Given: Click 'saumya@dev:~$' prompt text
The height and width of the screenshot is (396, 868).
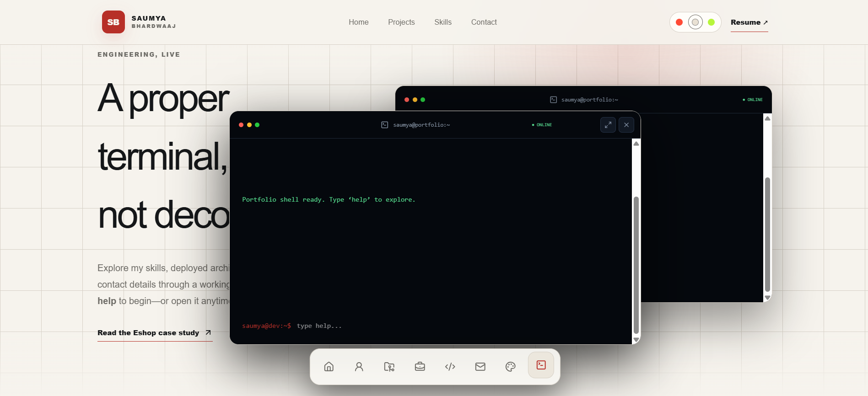Looking at the screenshot, I should pos(266,326).
